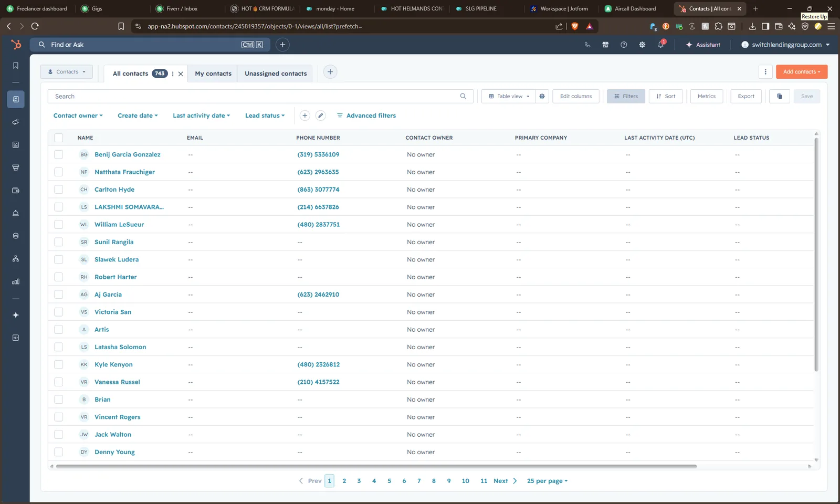
Task: Change the 25 per page dropdown
Action: pyautogui.click(x=547, y=481)
